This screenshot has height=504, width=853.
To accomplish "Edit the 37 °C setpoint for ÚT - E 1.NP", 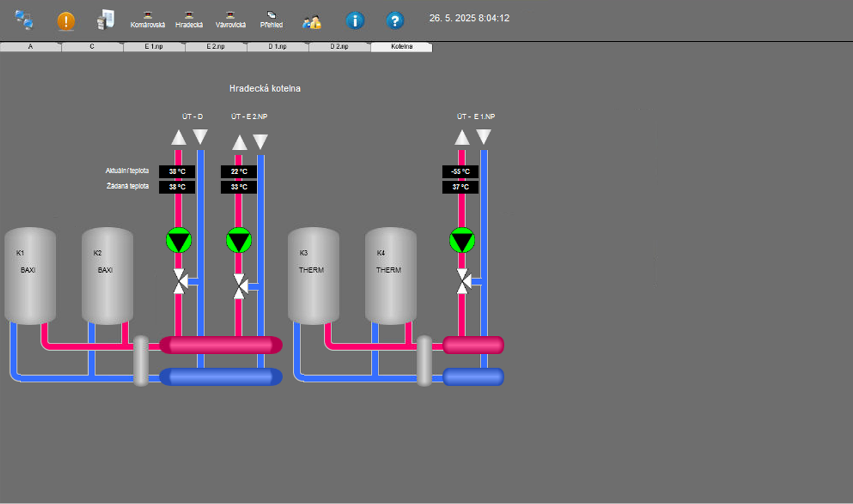I will pos(460,187).
